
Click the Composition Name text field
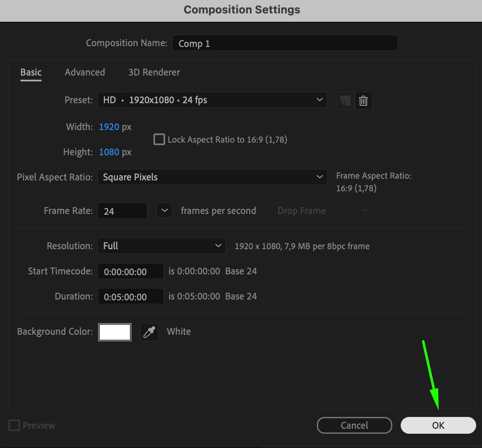pos(285,43)
